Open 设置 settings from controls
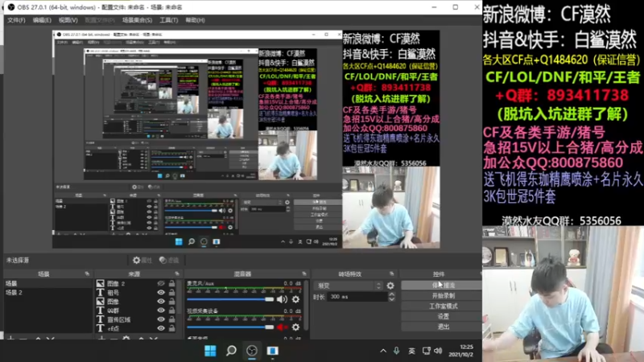644x362 pixels. click(441, 316)
